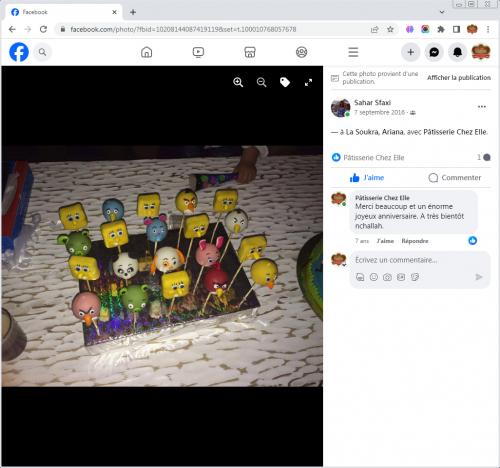Bookmark the page with star icon

click(390, 29)
